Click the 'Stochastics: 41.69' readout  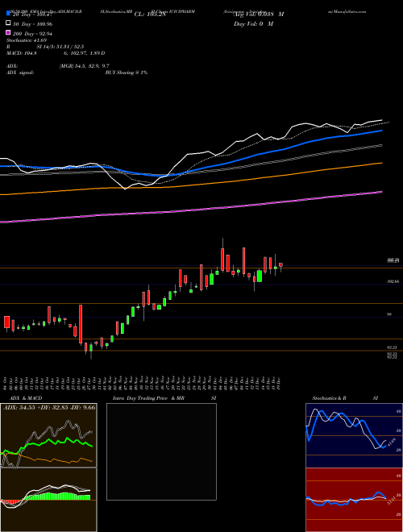pyautogui.click(x=27, y=40)
